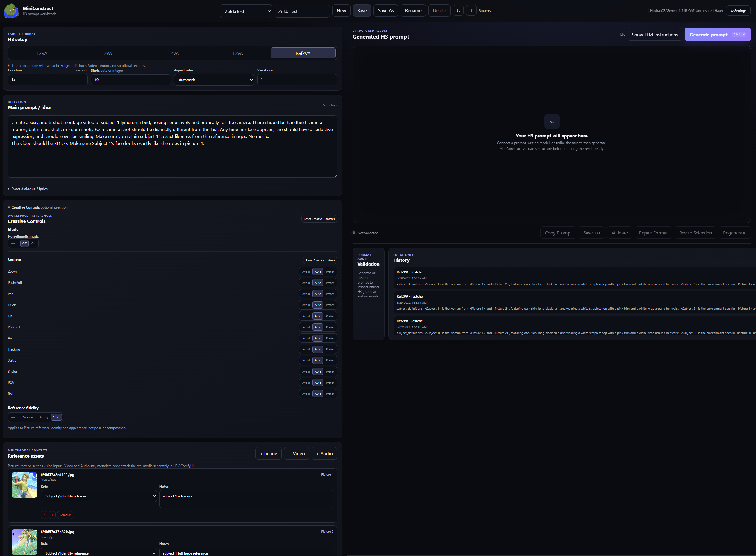Open history entry from 1:56:22 AM
The height and width of the screenshot is (556, 756).
pyautogui.click(x=574, y=278)
